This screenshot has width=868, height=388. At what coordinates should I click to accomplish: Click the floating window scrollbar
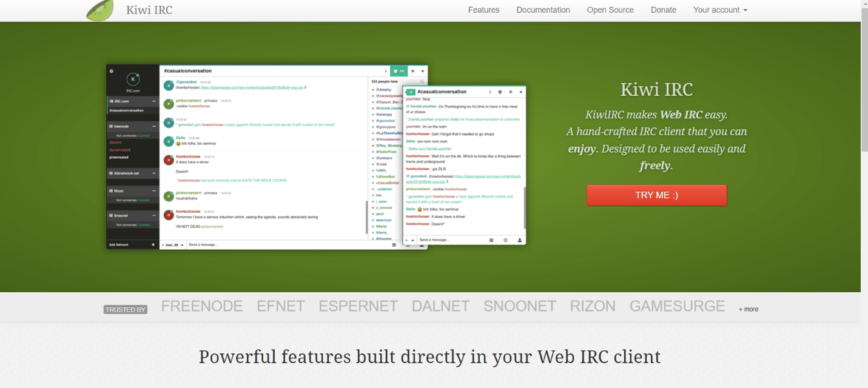[525, 209]
